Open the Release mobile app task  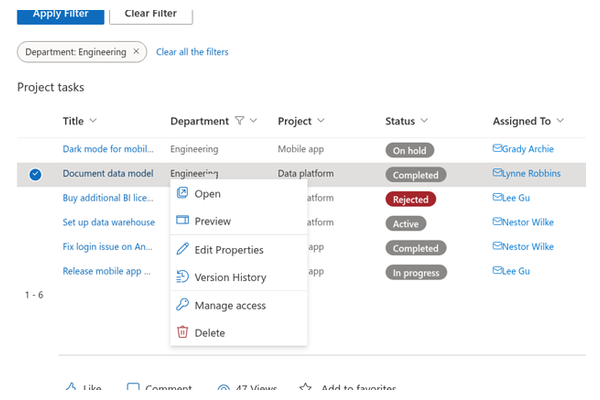click(x=107, y=271)
